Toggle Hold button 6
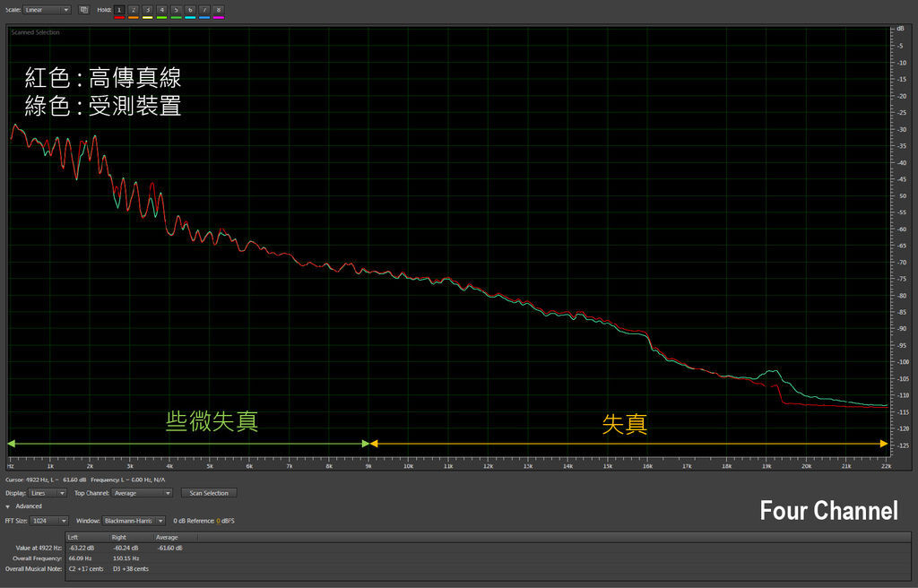Screen dimensions: 918x588 (x=190, y=10)
